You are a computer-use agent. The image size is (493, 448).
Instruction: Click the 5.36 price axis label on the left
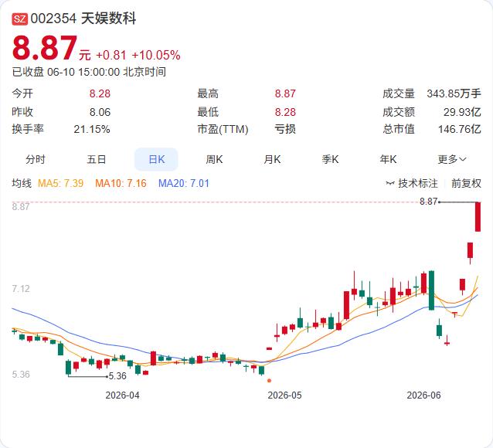[x=21, y=375]
